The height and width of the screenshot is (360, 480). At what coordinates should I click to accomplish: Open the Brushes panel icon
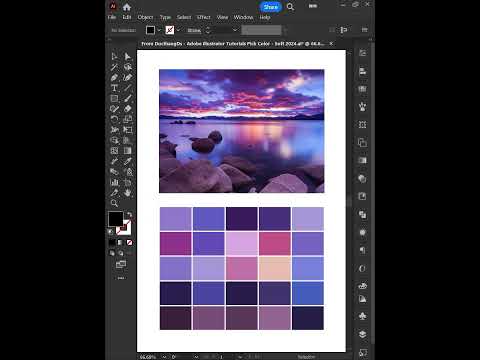(363, 107)
